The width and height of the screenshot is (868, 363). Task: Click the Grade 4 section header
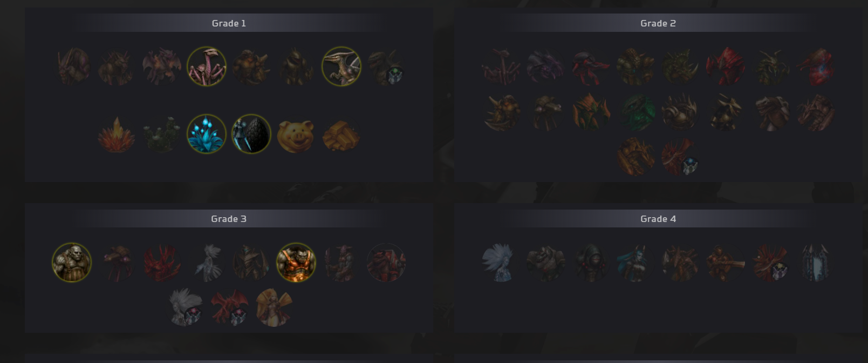tap(658, 219)
